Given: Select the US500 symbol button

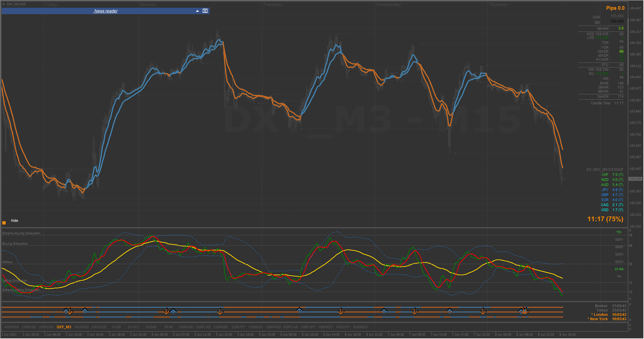Looking at the screenshot, I should click(151, 327).
